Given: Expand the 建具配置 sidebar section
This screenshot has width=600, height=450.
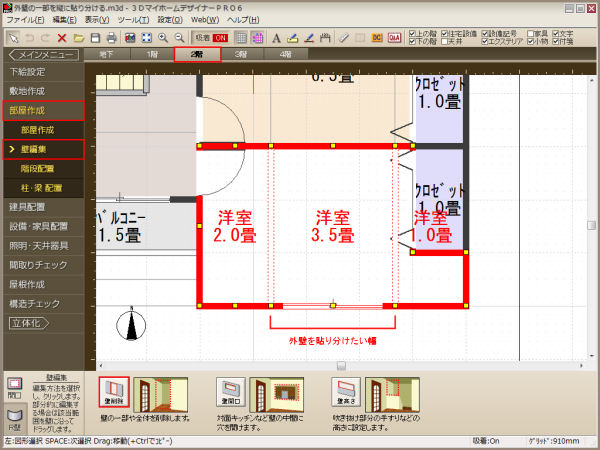Looking at the screenshot, I should click(40, 207).
